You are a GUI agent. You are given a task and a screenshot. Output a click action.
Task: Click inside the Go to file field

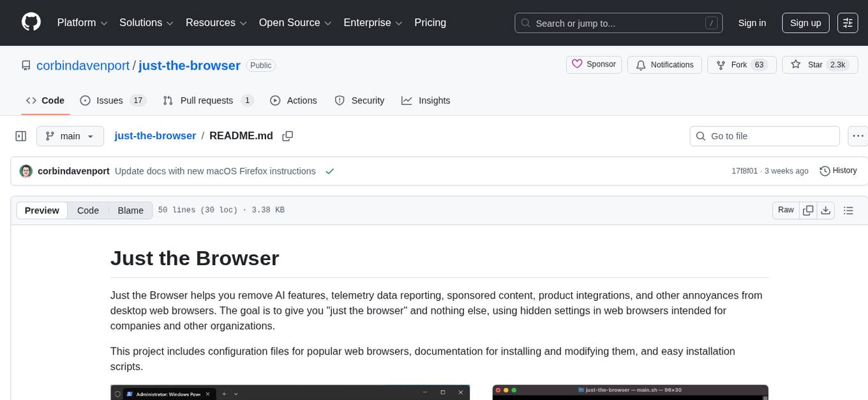coord(764,135)
